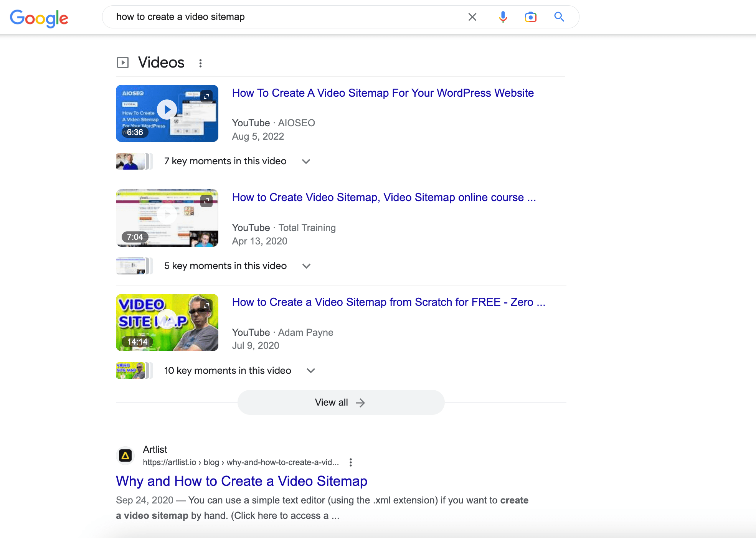Open the Artlist result three-dot menu
Screen dimensions: 756x538
pyautogui.click(x=350, y=462)
